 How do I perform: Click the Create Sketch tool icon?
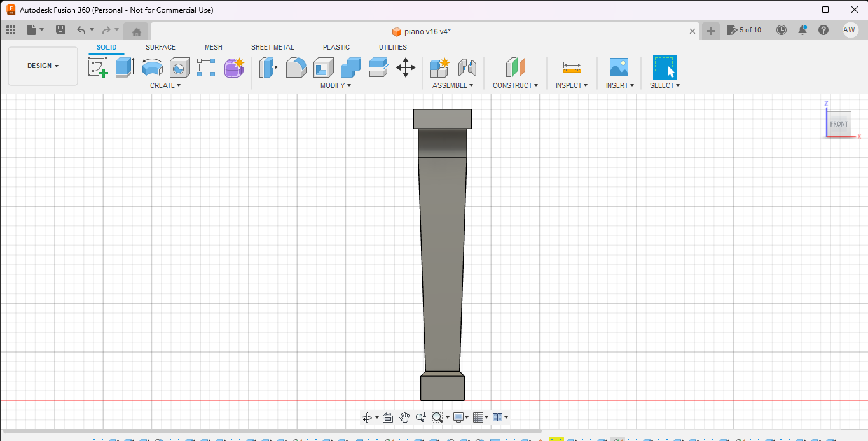pos(97,67)
